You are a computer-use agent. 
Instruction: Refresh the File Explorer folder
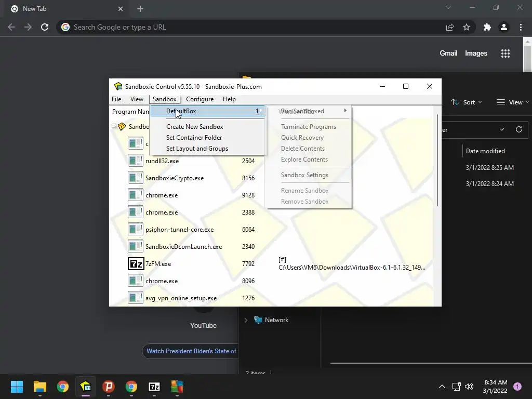[x=519, y=129]
